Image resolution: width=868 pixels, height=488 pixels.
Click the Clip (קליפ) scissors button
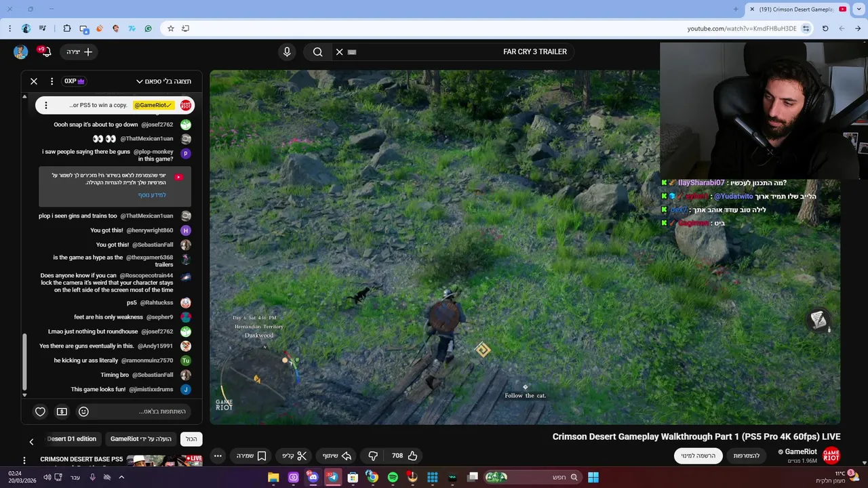[x=295, y=455]
